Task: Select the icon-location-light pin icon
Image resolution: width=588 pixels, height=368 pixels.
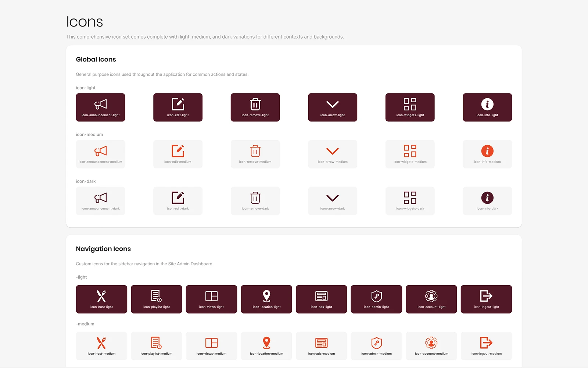Action: [266, 296]
